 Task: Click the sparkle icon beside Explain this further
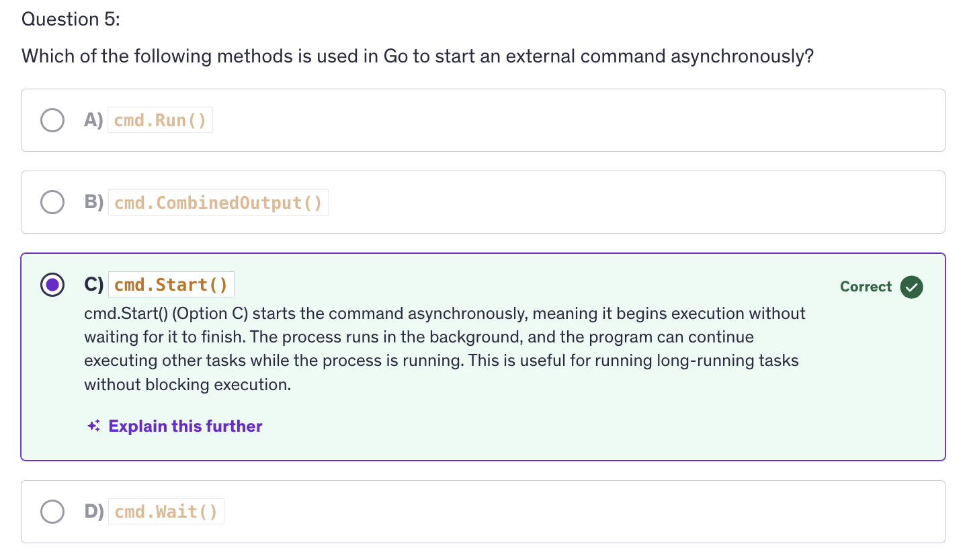click(94, 426)
